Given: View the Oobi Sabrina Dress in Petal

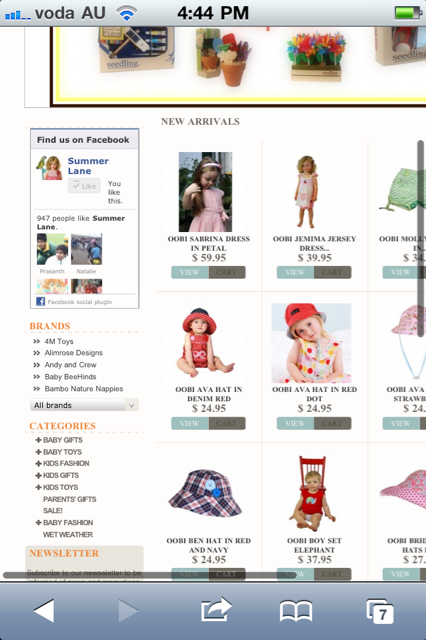Looking at the screenshot, I should click(190, 272).
